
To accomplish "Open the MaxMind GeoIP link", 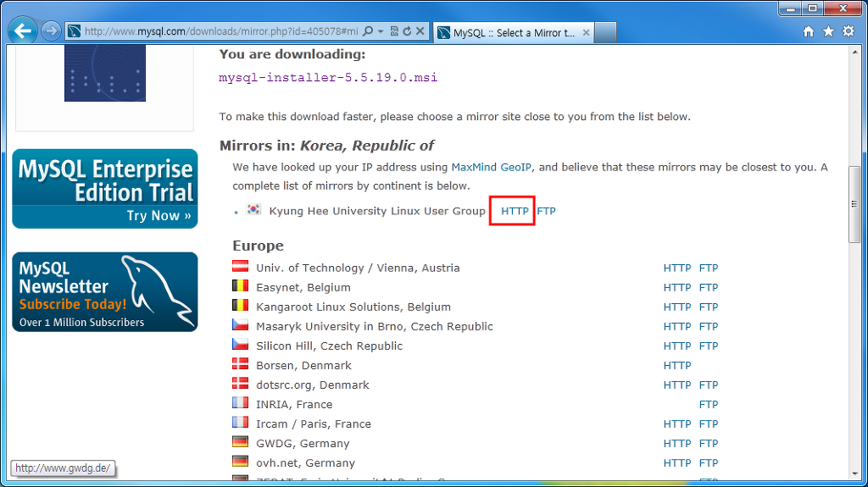I will [x=491, y=167].
